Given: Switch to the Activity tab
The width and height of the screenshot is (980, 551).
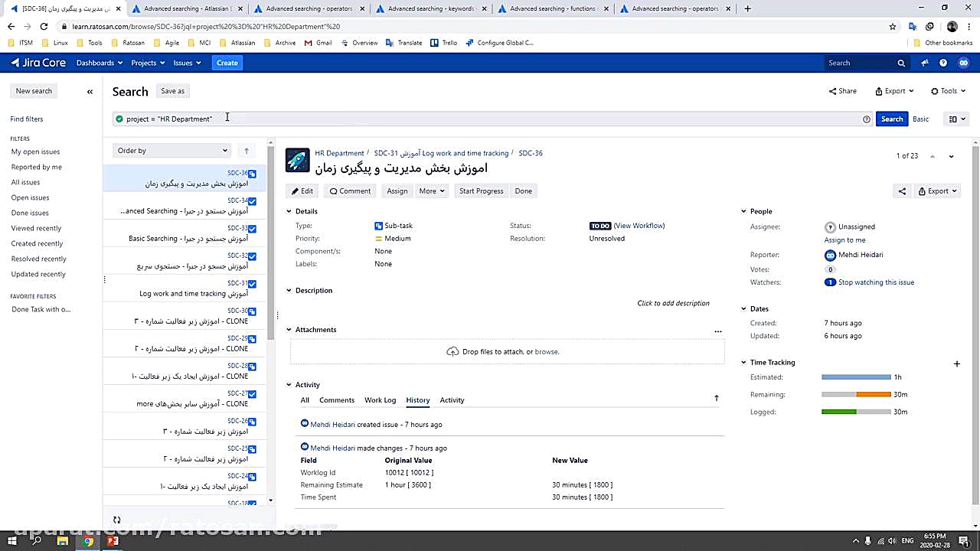Looking at the screenshot, I should 452,400.
